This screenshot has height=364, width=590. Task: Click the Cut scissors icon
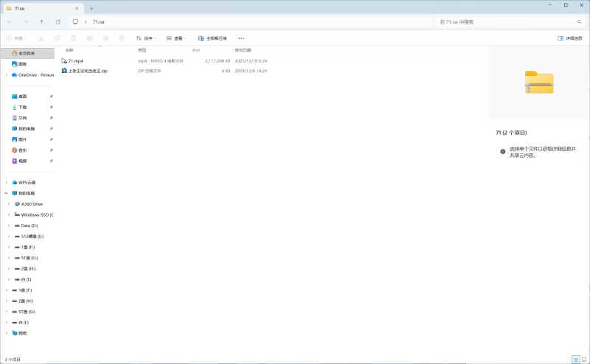pos(41,38)
